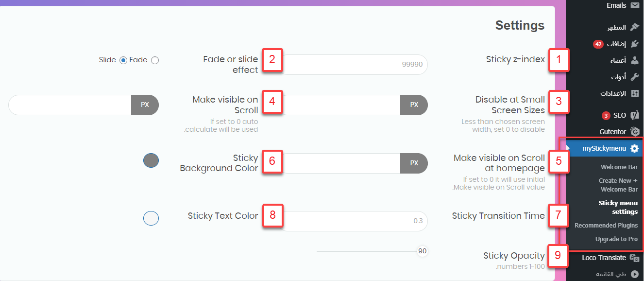Click the إضافات plugins plug icon
The width and height of the screenshot is (644, 281).
point(635,44)
